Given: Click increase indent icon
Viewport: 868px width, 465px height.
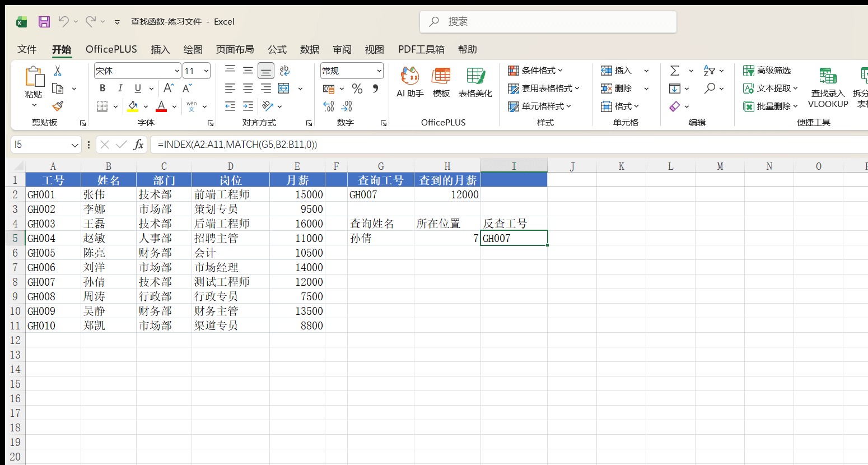Looking at the screenshot, I should (x=248, y=106).
